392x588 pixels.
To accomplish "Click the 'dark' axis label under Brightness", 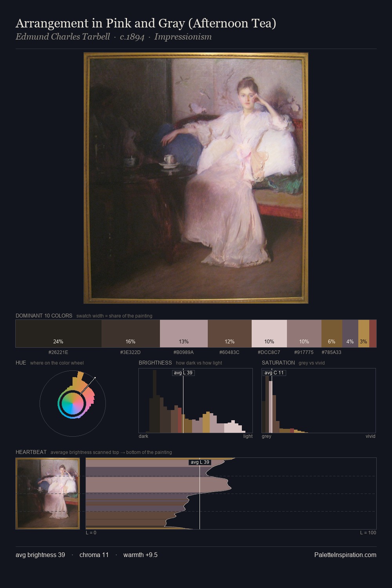I will pos(143,436).
